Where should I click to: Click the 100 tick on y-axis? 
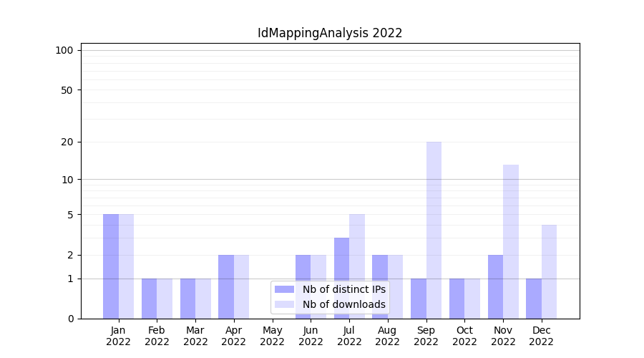64,50
